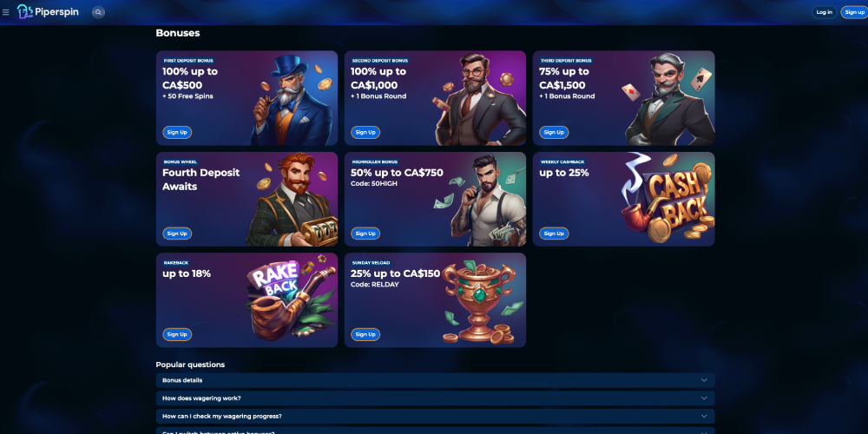Image resolution: width=868 pixels, height=434 pixels.
Task: Sign Up for Rakeback offer
Action: (x=177, y=334)
